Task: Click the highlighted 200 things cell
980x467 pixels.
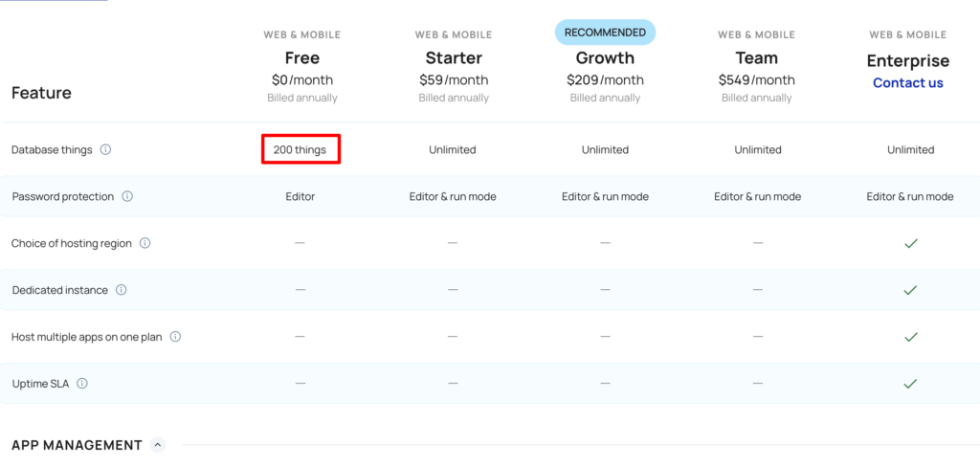Action: click(x=301, y=150)
